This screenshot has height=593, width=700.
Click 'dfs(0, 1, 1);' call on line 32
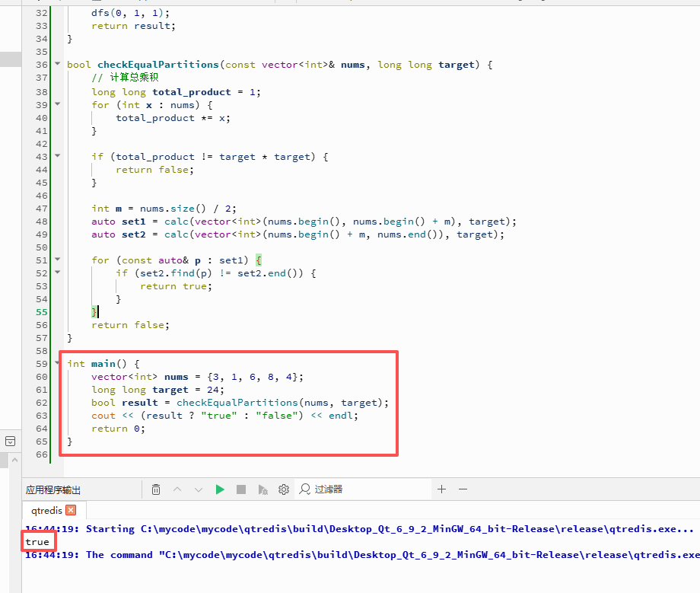point(130,13)
